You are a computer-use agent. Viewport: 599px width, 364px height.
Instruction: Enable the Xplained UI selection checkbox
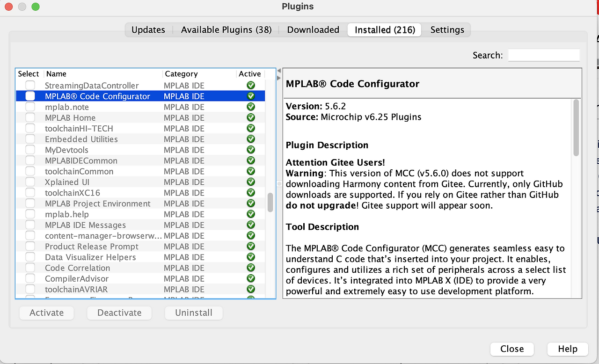click(30, 182)
